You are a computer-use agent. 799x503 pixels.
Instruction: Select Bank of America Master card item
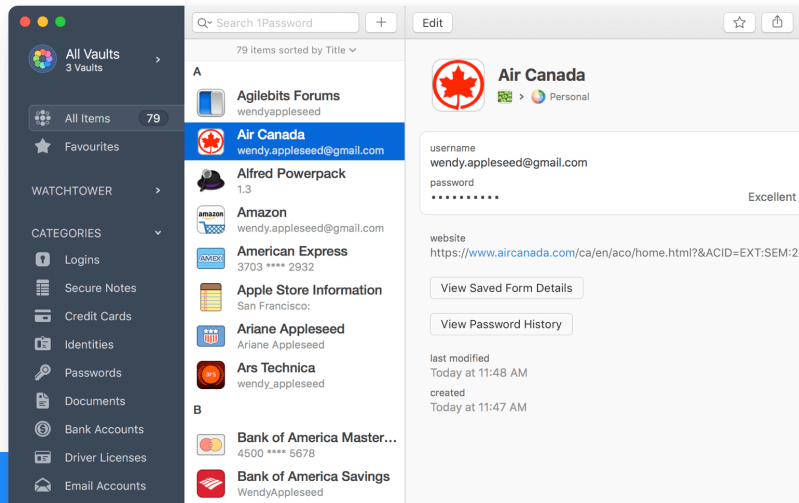coord(295,444)
